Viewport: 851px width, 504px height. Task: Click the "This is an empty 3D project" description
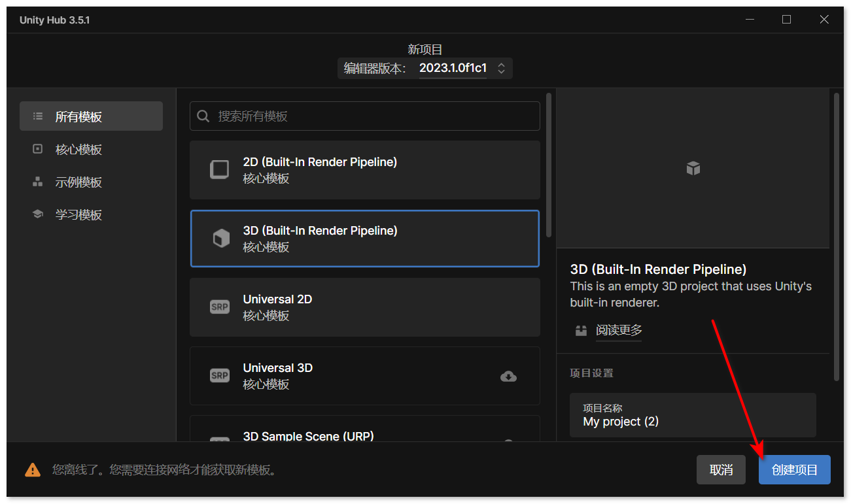tap(691, 295)
